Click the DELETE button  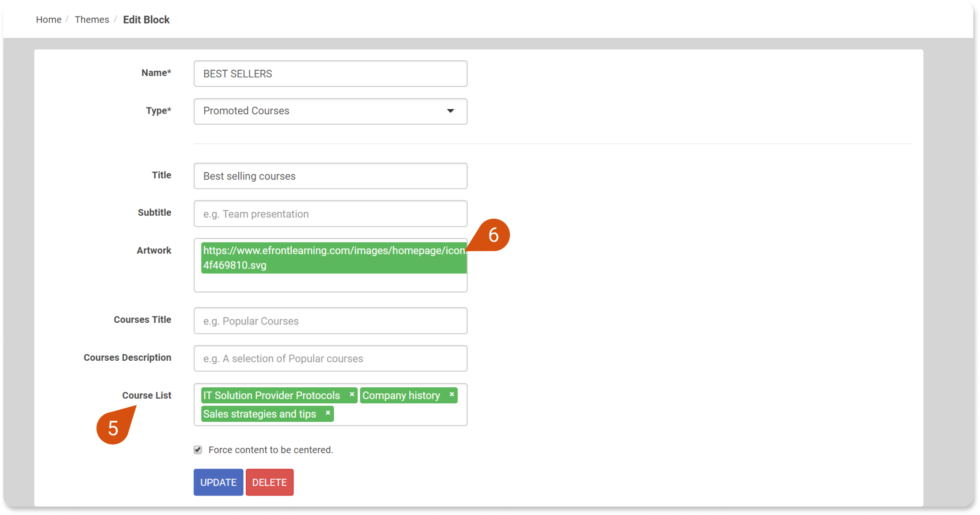(269, 482)
